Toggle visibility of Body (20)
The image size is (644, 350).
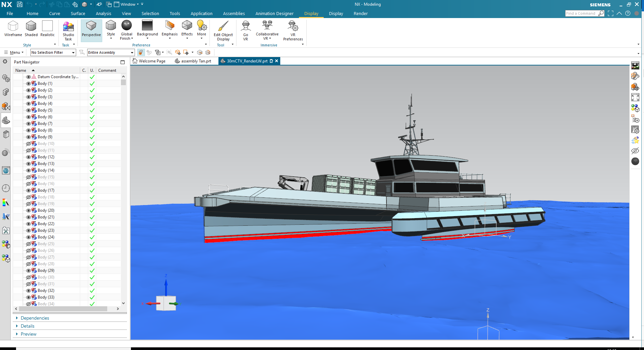click(28, 210)
